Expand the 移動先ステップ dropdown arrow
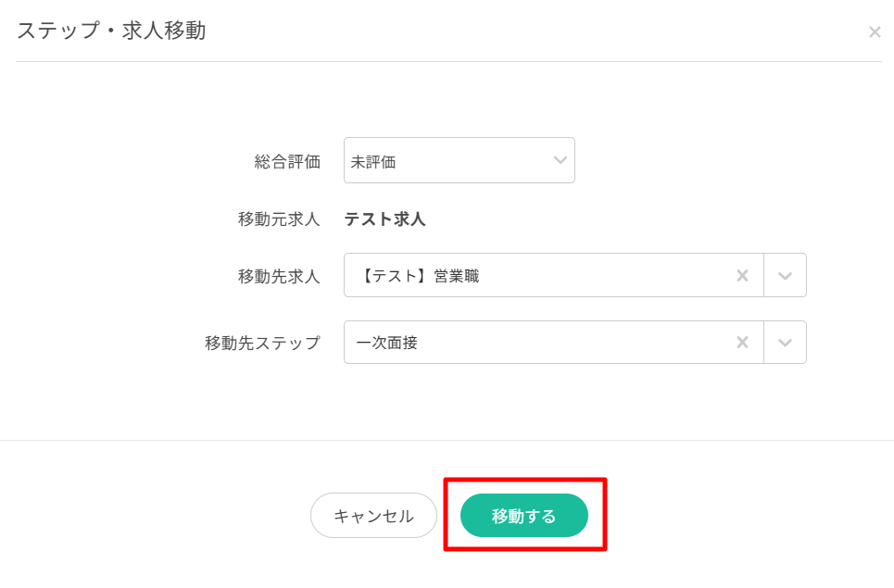Viewport: 894px width, 588px height. point(785,343)
